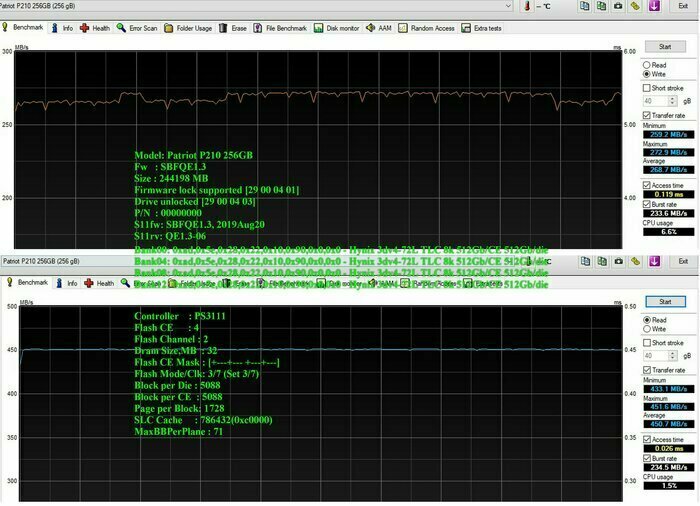The width and height of the screenshot is (700, 506).
Task: Click camera icon in lower window toolbar
Action: (x=618, y=261)
